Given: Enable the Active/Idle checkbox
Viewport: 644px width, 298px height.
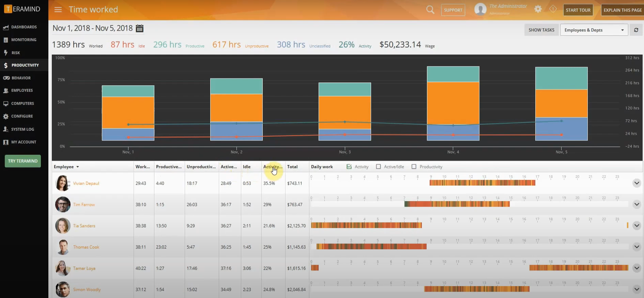Looking at the screenshot, I should (x=378, y=167).
